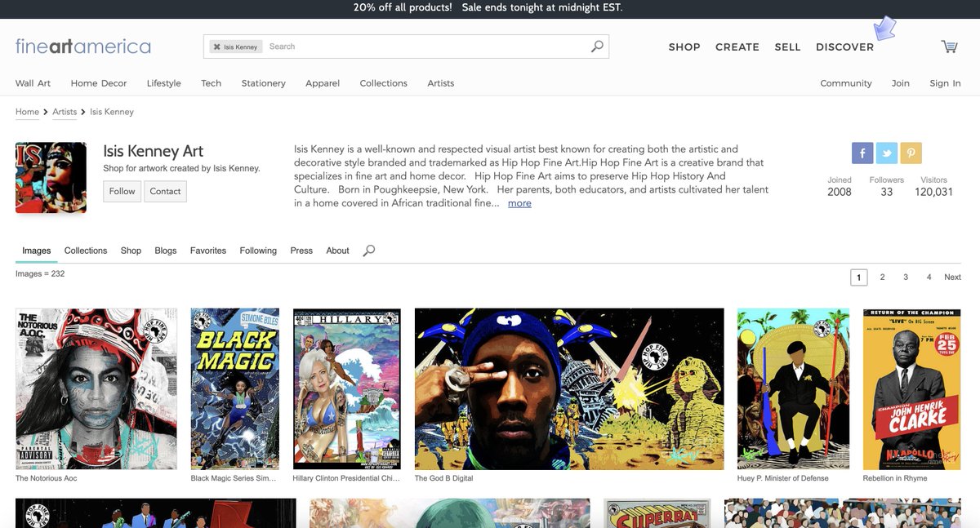Image resolution: width=980 pixels, height=528 pixels.
Task: Open the About tab
Action: [x=338, y=251]
